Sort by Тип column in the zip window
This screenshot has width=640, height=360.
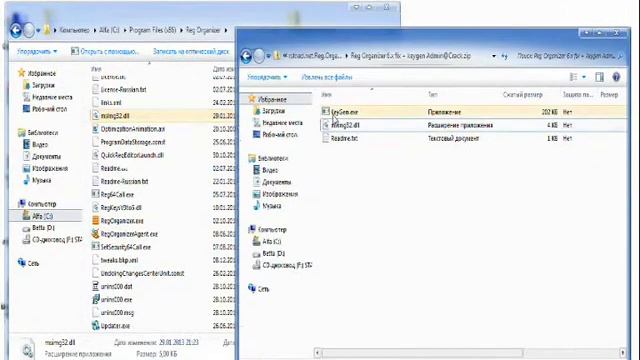(x=433, y=95)
